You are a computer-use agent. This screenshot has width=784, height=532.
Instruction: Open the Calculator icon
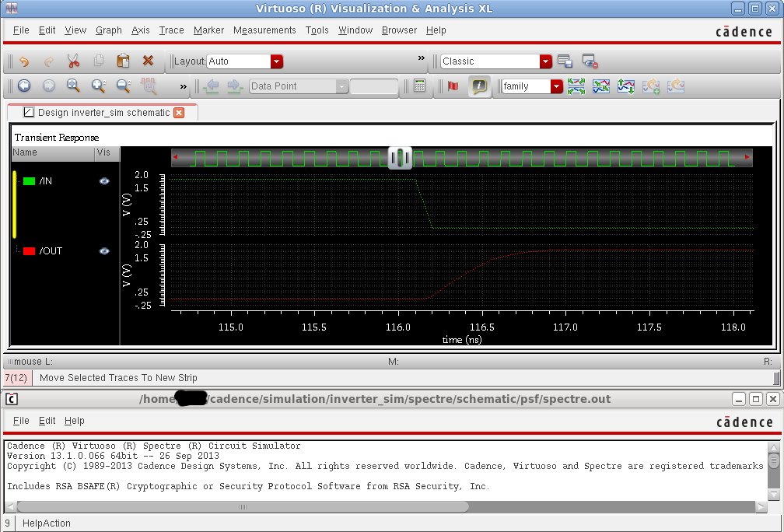click(x=419, y=86)
